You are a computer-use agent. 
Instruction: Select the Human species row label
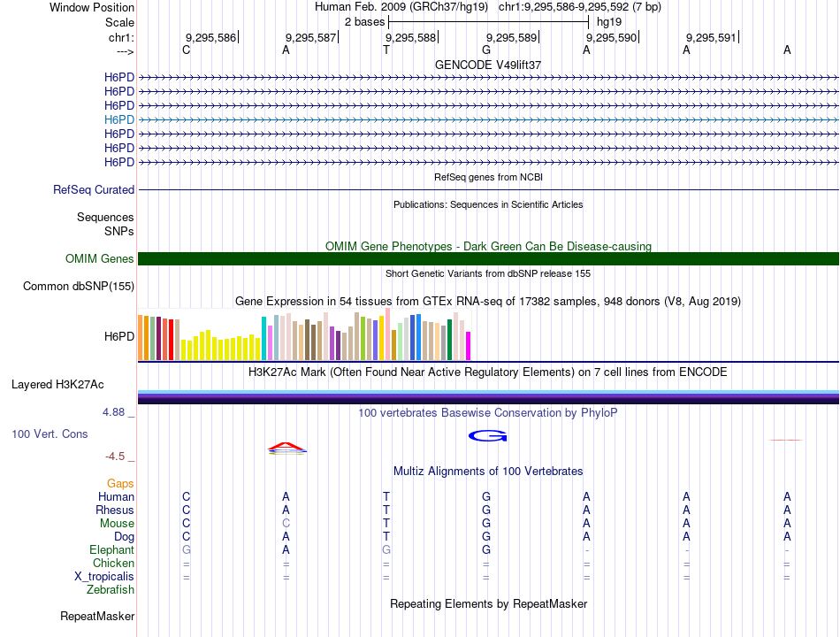116,496
